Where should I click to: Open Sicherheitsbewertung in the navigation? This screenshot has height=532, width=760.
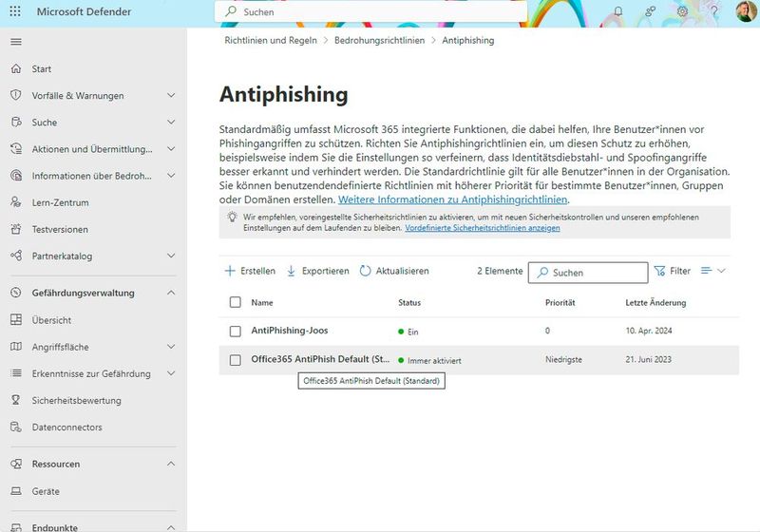click(x=77, y=401)
